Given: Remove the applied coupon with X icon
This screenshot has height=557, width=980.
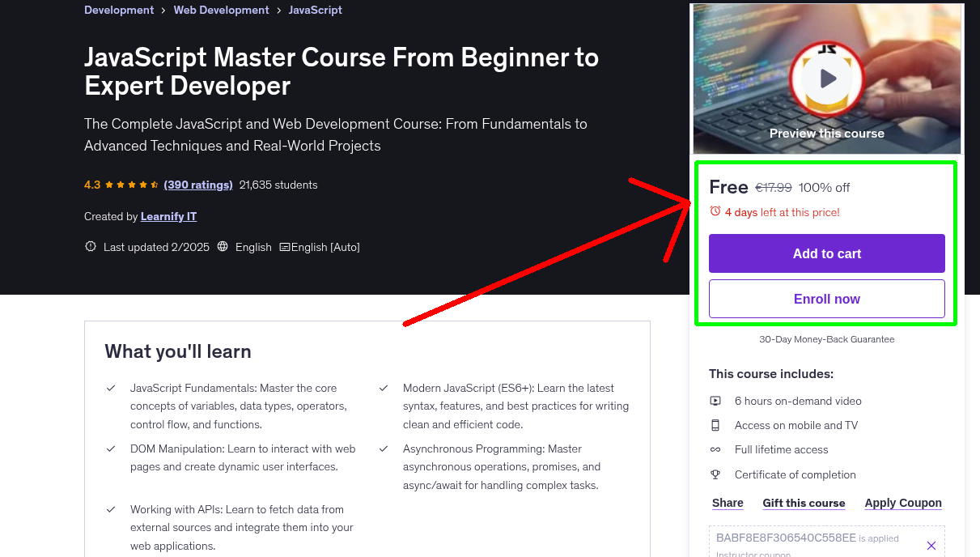Looking at the screenshot, I should 931,546.
